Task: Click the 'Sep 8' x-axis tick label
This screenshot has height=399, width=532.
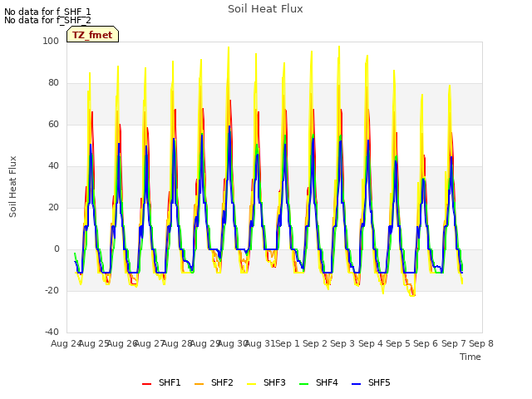Action: tap(481, 343)
